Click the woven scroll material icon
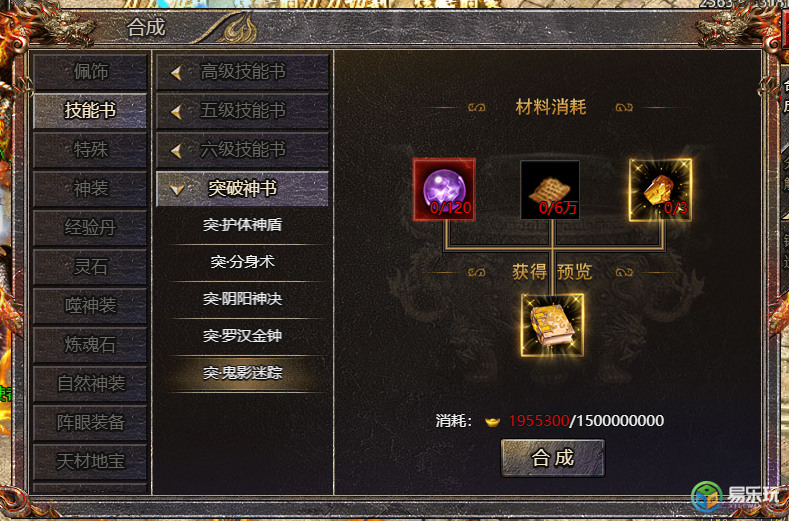This screenshot has height=521, width=789. (x=549, y=190)
